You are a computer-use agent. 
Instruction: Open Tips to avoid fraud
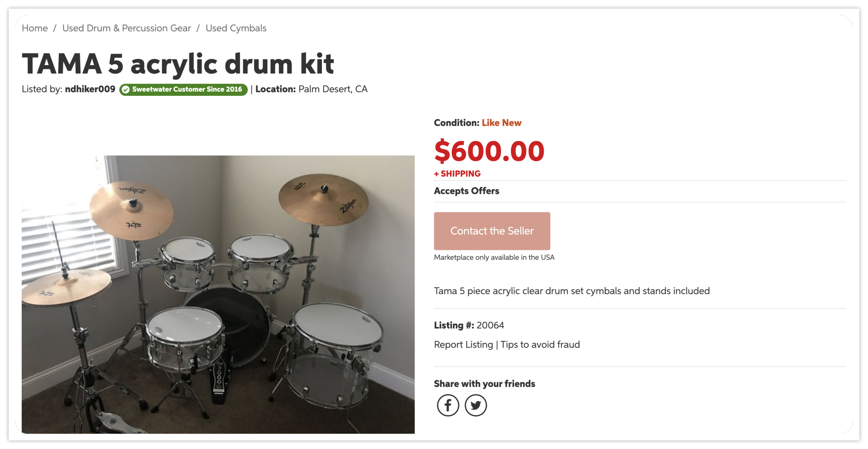pyautogui.click(x=540, y=344)
